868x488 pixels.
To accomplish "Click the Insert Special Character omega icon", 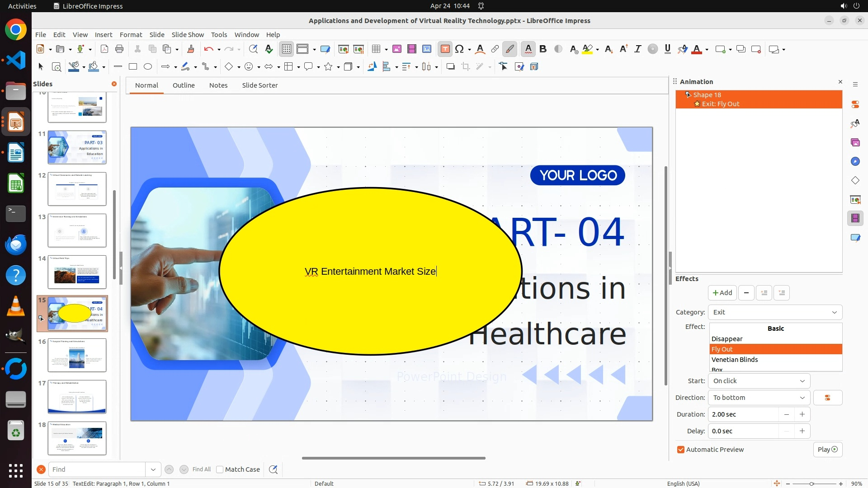I will 459,49.
